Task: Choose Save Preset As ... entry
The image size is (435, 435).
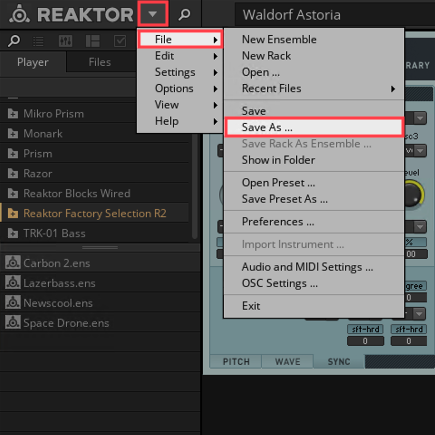Action: pyautogui.click(x=314, y=199)
